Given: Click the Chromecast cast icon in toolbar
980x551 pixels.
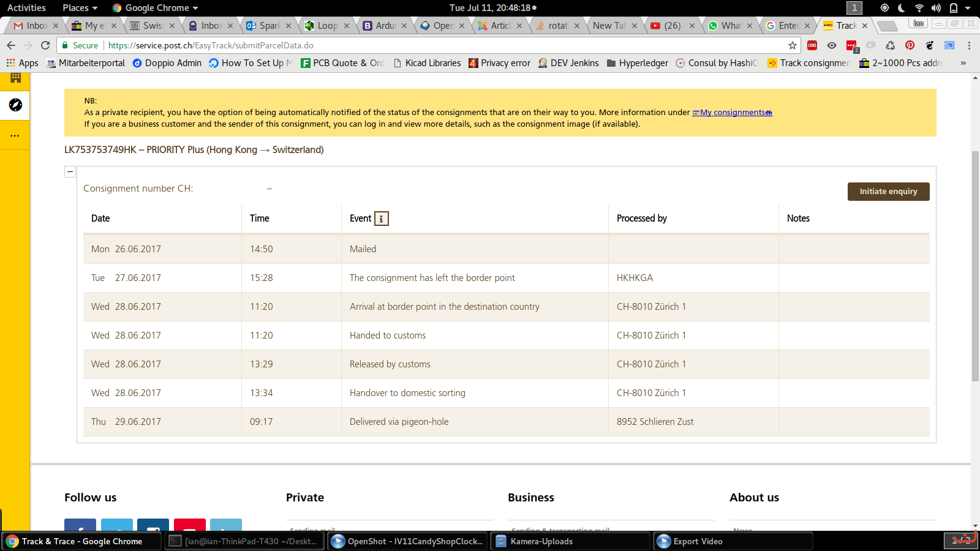Looking at the screenshot, I should pos(949,45).
